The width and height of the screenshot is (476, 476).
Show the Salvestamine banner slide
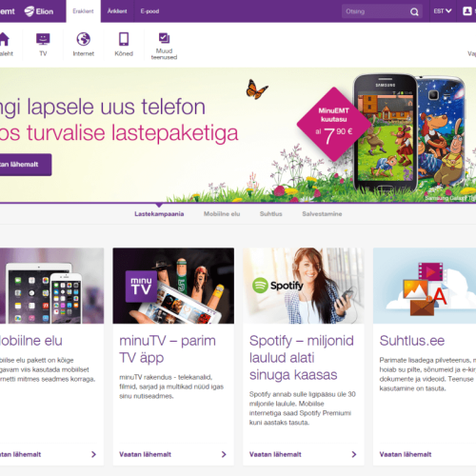(x=322, y=214)
